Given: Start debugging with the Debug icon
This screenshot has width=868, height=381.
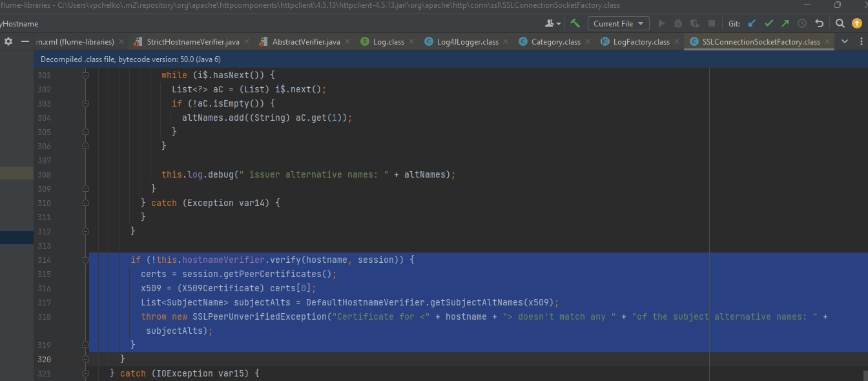Looking at the screenshot, I should tap(679, 23).
